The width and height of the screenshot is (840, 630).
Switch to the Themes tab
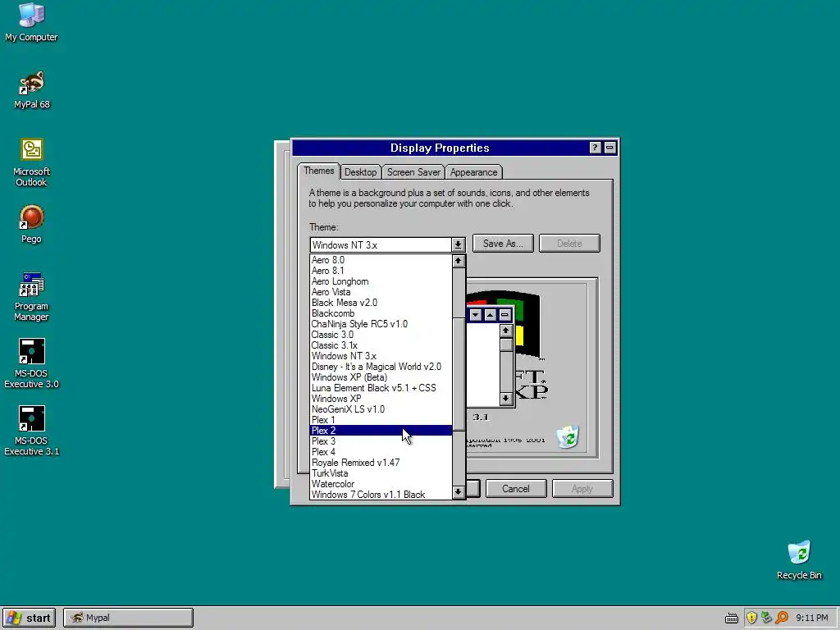pos(319,171)
